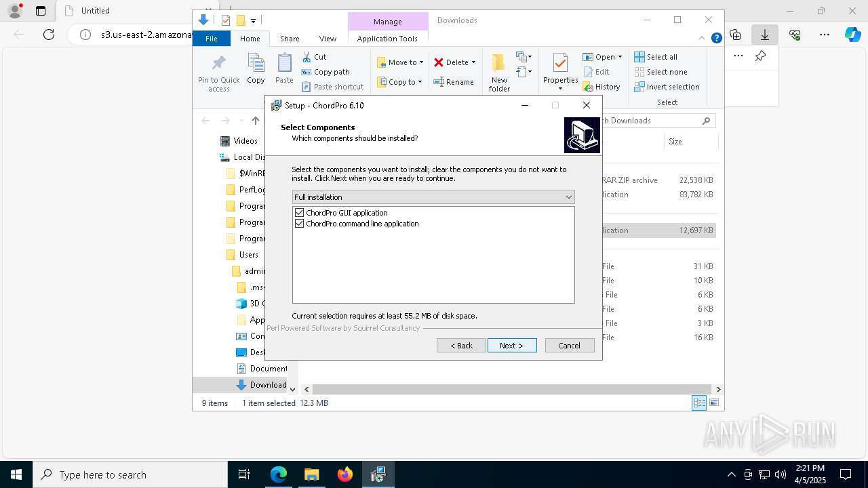Screen dimensions: 868x488
Task: Open Firefox from the taskbar
Action: pyautogui.click(x=345, y=474)
